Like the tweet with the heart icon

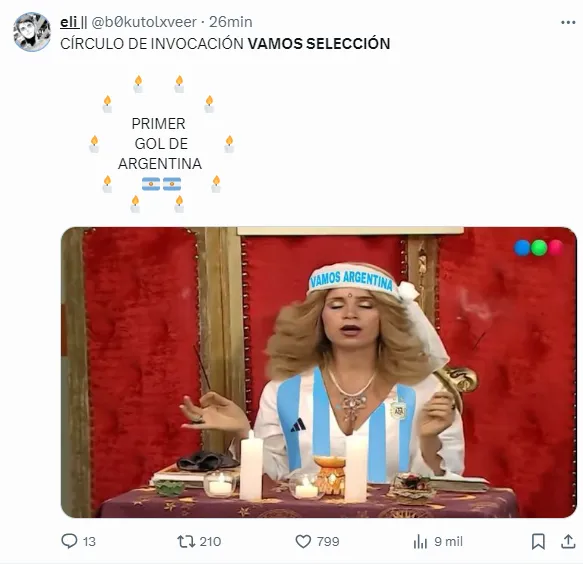(x=303, y=541)
